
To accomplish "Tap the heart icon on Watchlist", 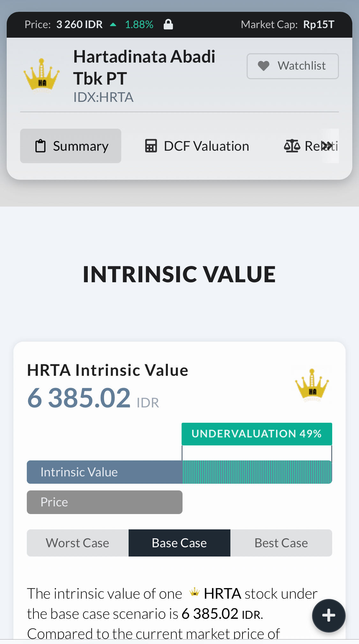I will [264, 66].
